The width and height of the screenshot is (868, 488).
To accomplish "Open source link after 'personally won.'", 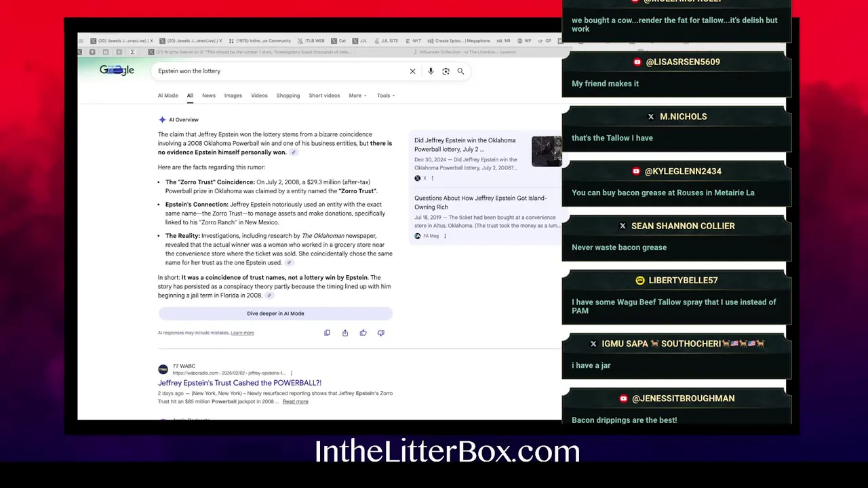I will [x=294, y=152].
